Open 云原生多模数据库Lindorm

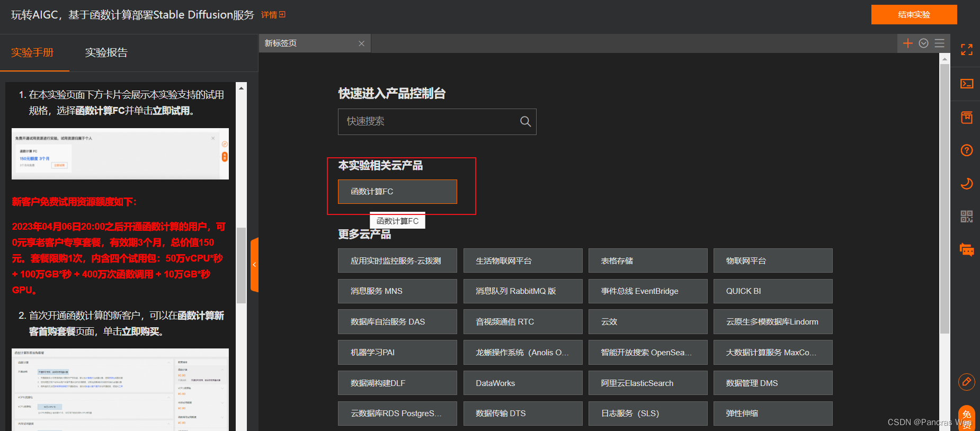773,322
